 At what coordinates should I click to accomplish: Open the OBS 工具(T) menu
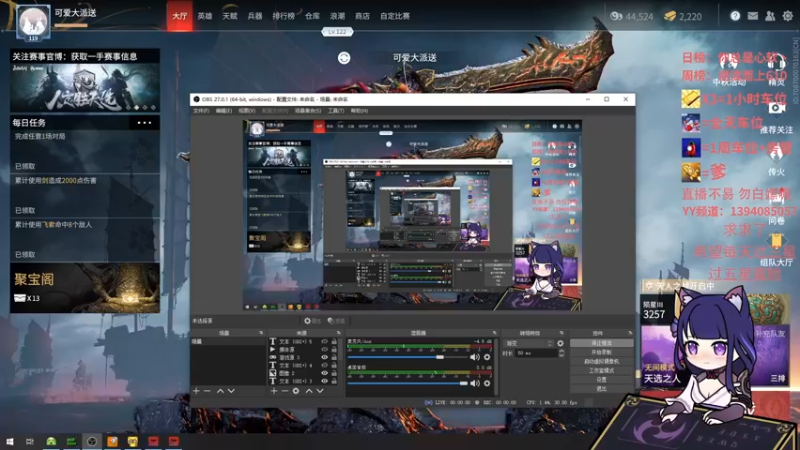coord(336,111)
